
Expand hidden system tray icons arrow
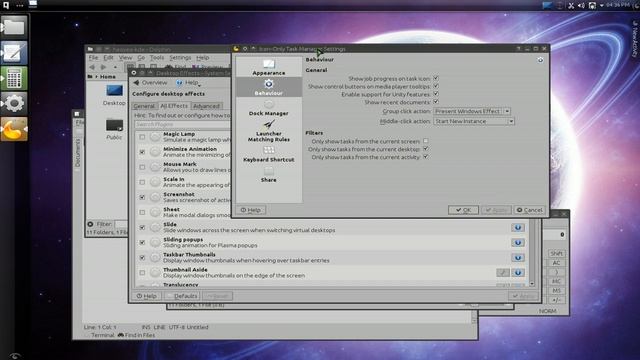click(602, 5)
